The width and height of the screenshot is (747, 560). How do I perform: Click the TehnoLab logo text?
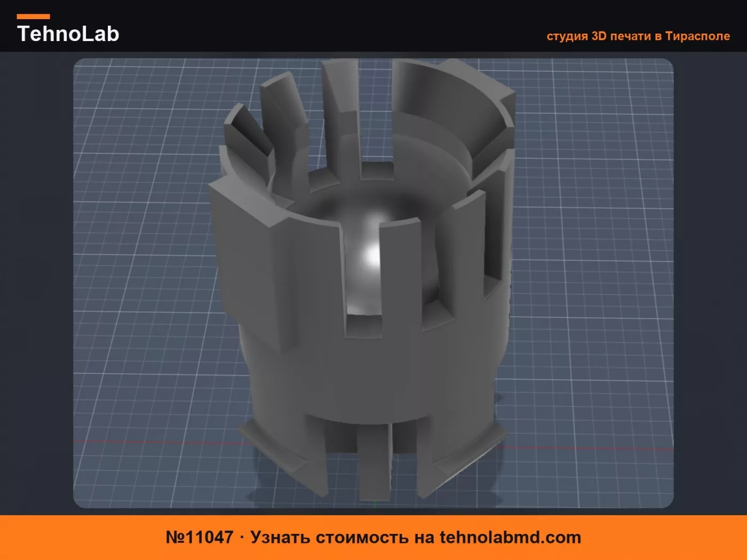68,34
